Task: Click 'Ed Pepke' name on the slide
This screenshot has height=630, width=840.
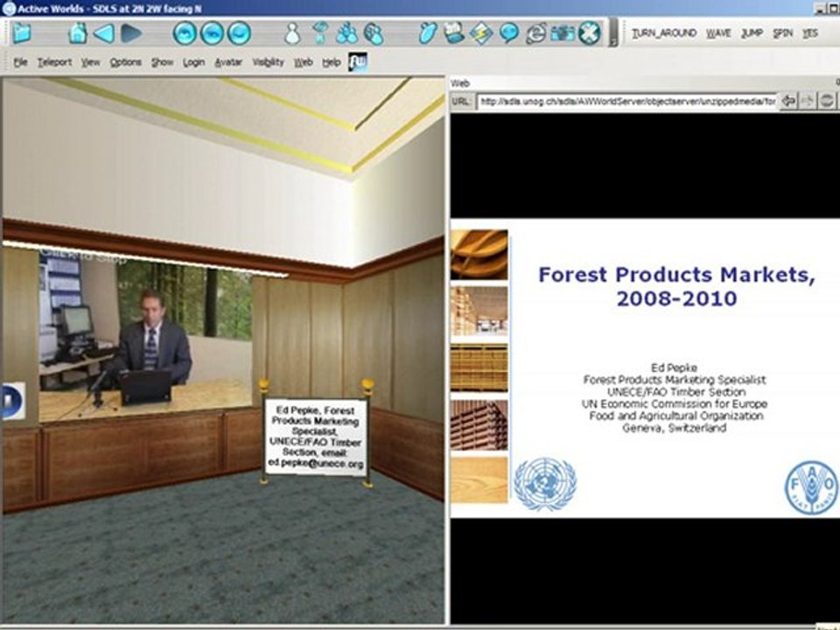Action: point(674,367)
